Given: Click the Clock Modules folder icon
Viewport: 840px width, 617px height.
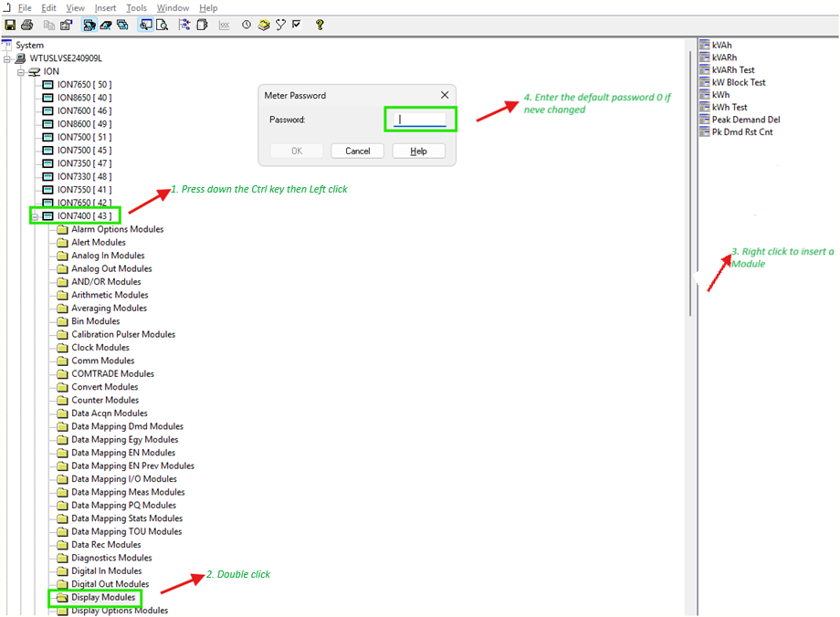Looking at the screenshot, I should 63,348.
